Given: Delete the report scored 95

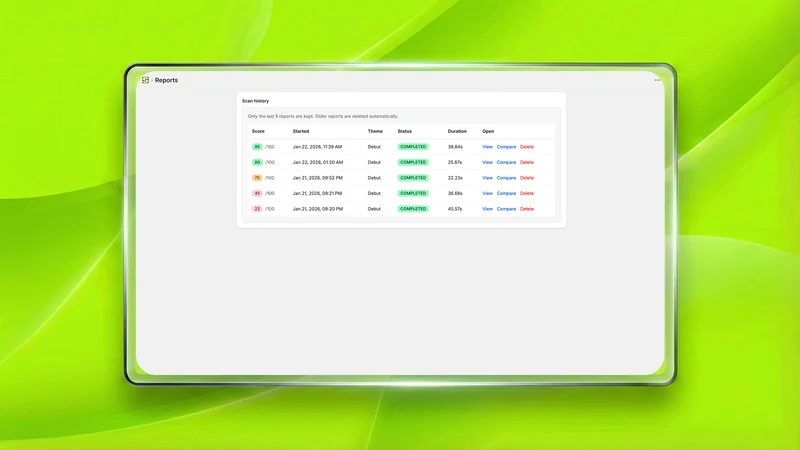Looking at the screenshot, I should coord(527,147).
